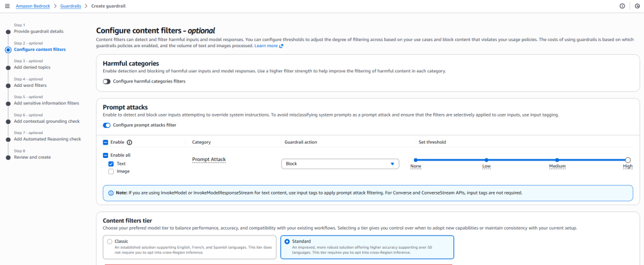Click the clock icon in top-right corner
644x265 pixels.
tap(636, 6)
